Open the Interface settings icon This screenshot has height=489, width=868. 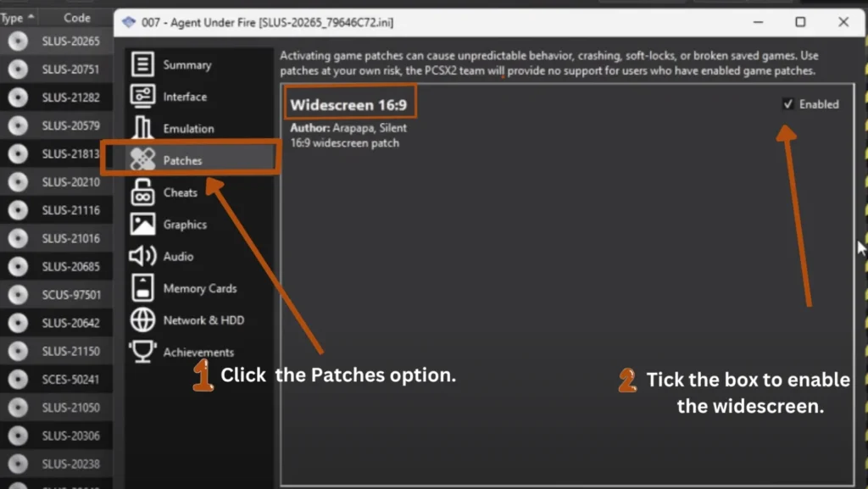click(142, 97)
